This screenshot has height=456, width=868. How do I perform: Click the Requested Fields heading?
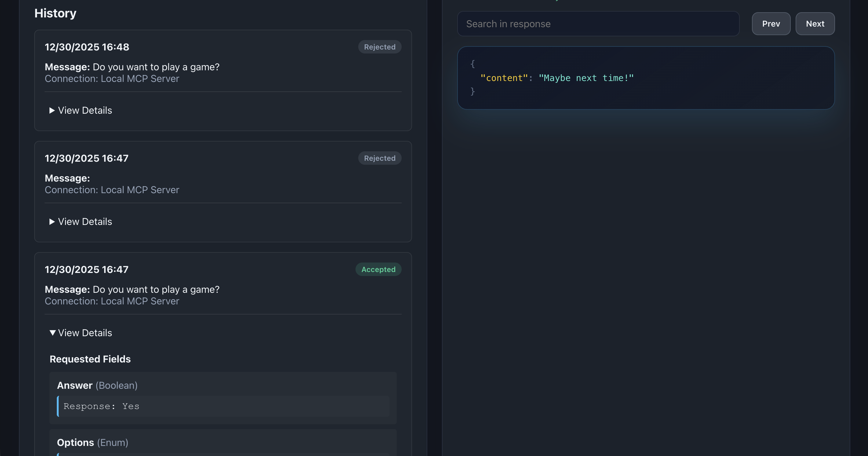click(x=90, y=359)
